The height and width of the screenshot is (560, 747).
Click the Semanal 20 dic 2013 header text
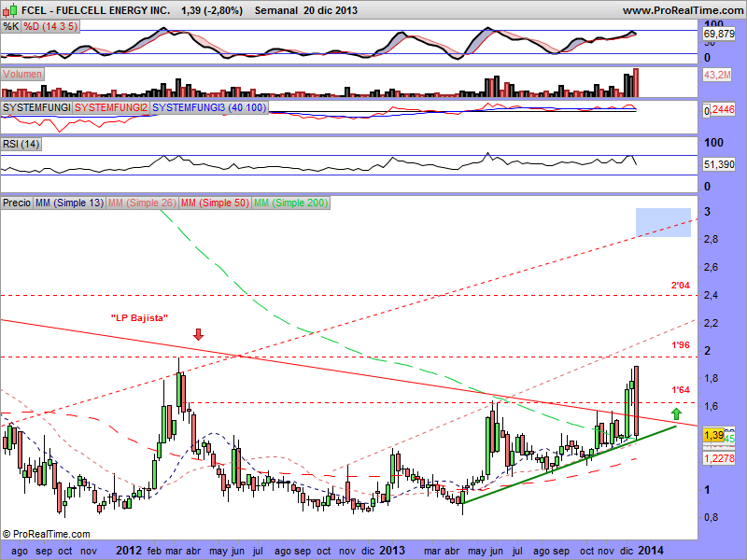[306, 10]
